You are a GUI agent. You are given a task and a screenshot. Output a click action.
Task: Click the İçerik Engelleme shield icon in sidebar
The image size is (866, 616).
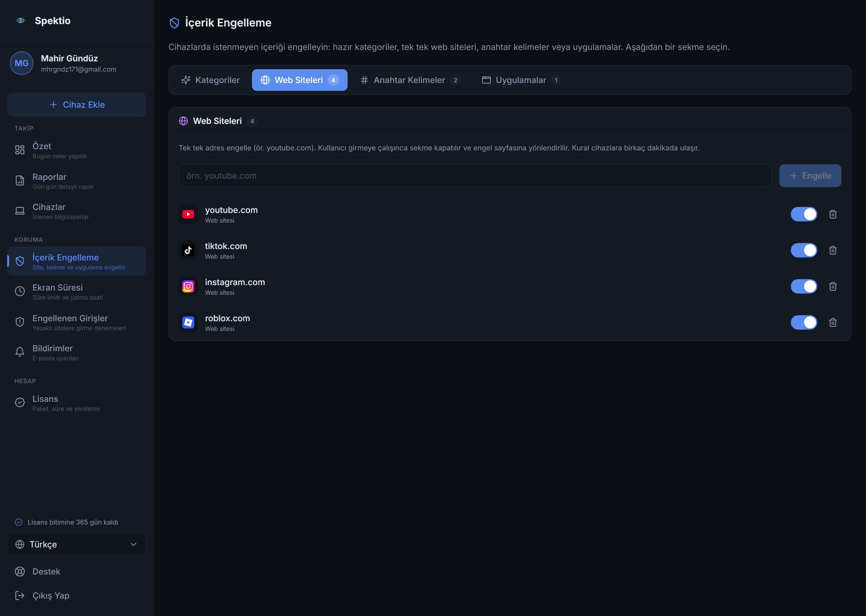[20, 261]
